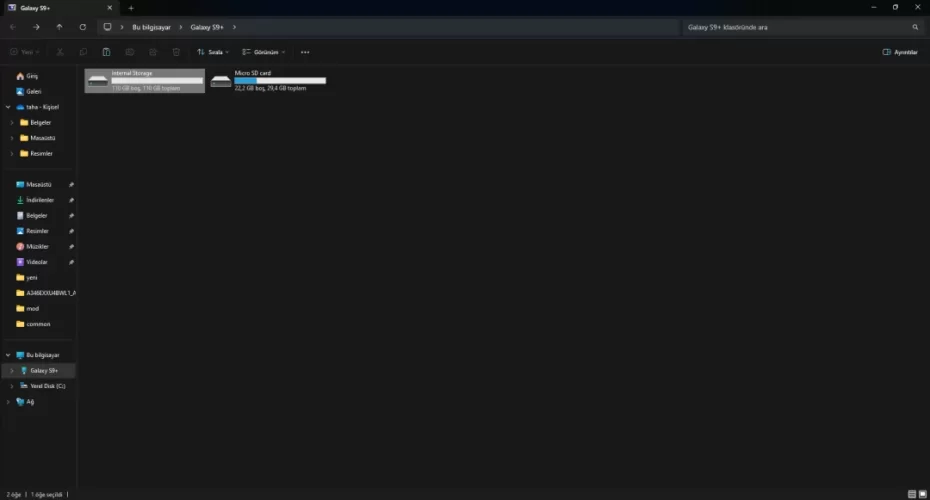
Task: Click the Refresh icon in navigation bar
Action: tap(82, 27)
